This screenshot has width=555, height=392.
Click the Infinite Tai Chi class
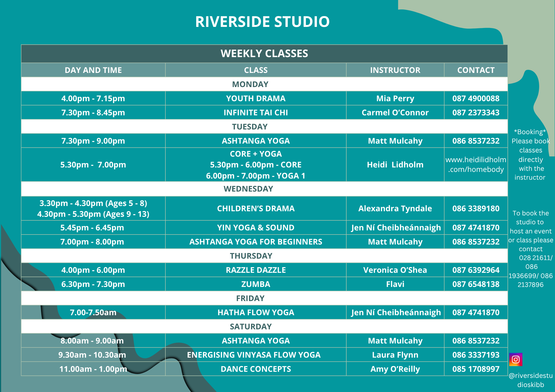coord(256,113)
